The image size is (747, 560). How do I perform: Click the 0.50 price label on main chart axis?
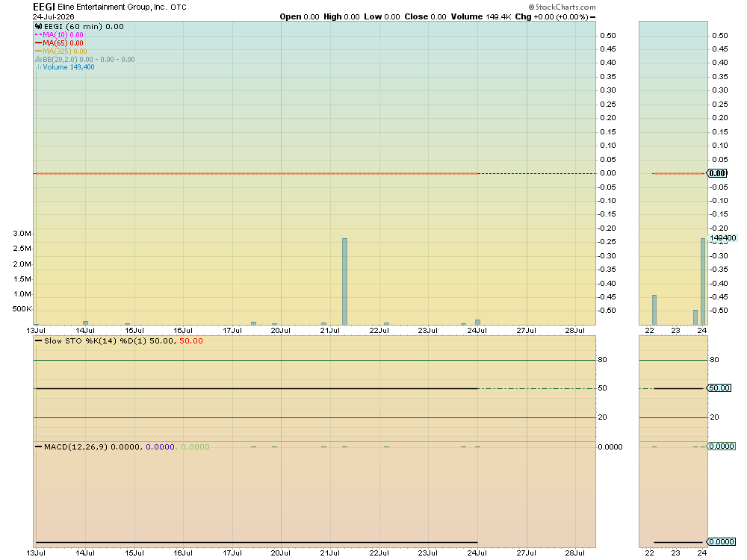click(x=608, y=36)
